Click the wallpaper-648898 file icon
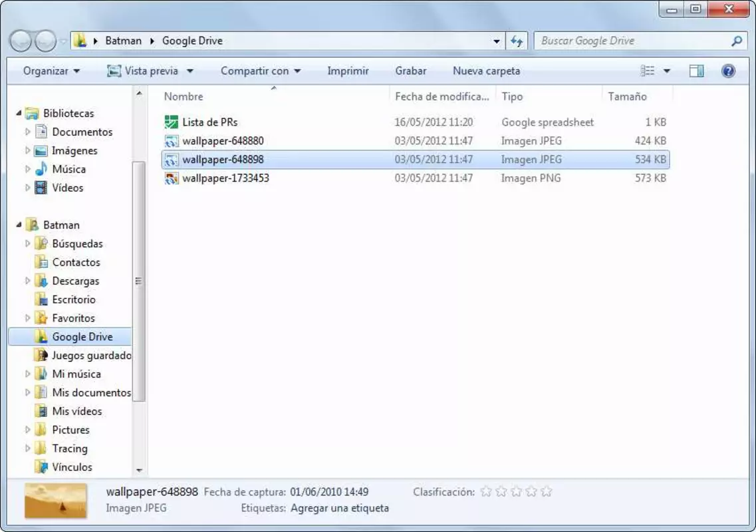The image size is (756, 532). pos(171,160)
